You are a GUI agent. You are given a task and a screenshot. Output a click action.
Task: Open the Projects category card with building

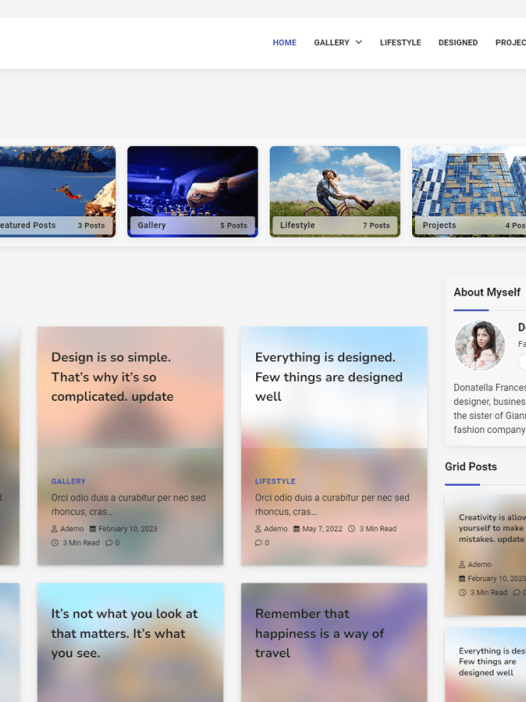point(469,191)
